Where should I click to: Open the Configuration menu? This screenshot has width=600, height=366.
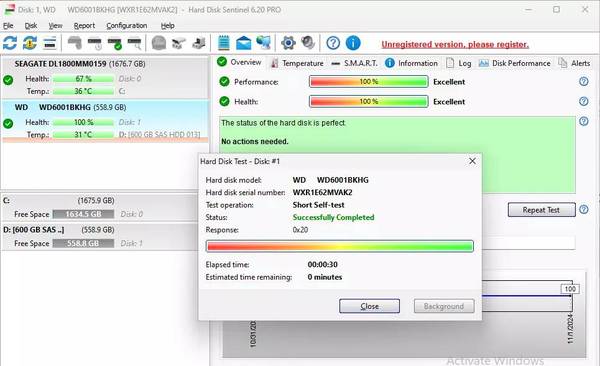pyautogui.click(x=127, y=26)
